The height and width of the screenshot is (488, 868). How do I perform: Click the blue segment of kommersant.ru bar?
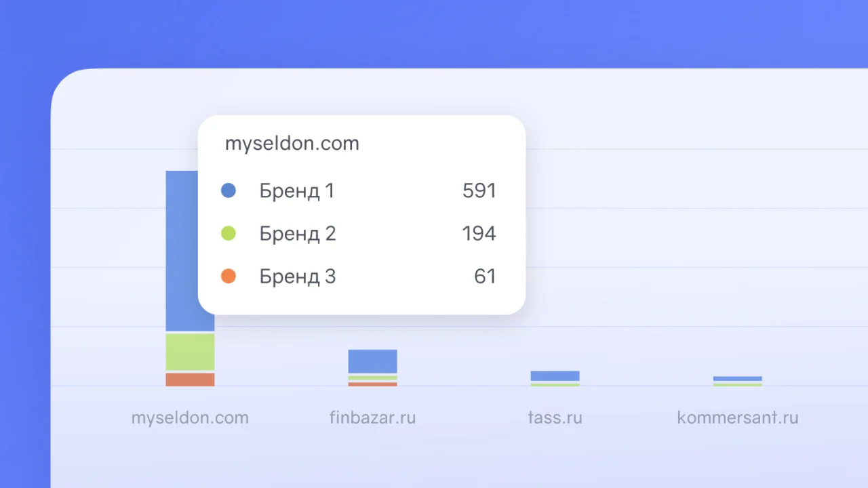coord(737,378)
